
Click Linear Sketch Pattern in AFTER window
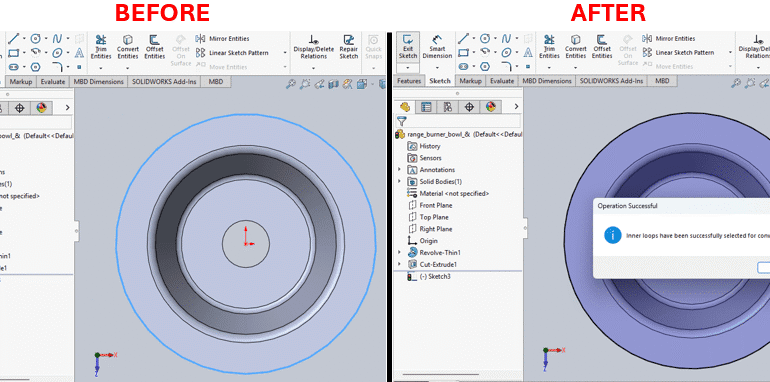click(x=678, y=52)
